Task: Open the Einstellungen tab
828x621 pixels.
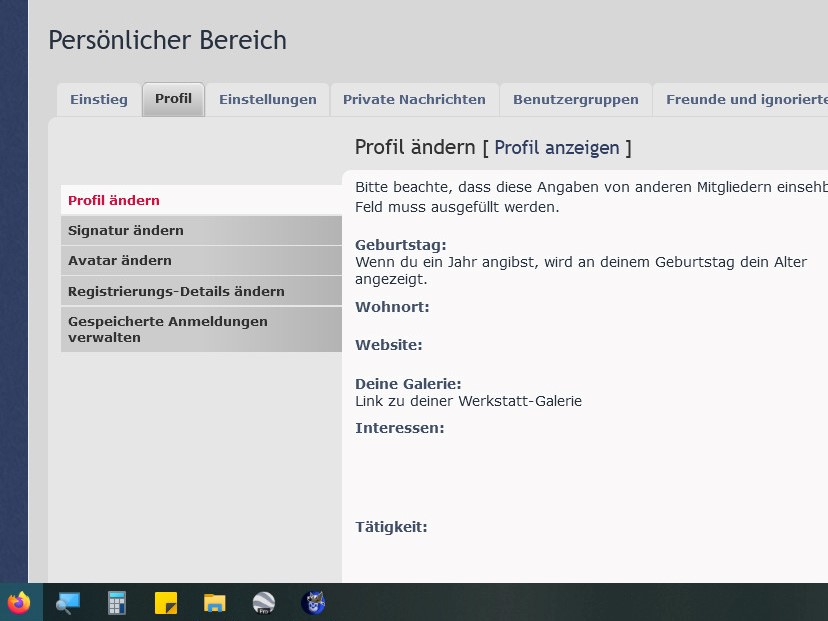Action: (x=267, y=100)
